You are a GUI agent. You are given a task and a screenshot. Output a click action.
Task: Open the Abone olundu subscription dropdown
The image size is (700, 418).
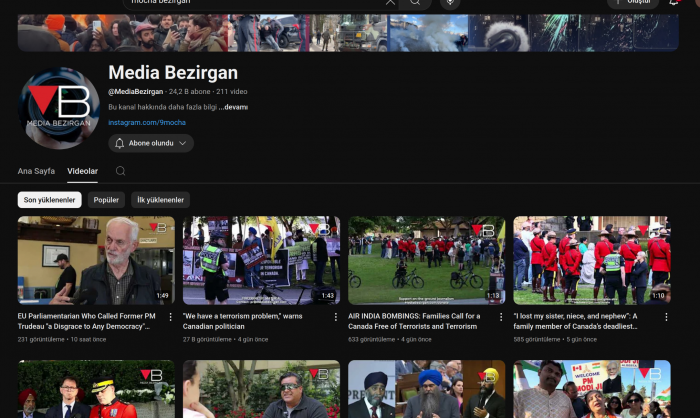click(x=151, y=143)
